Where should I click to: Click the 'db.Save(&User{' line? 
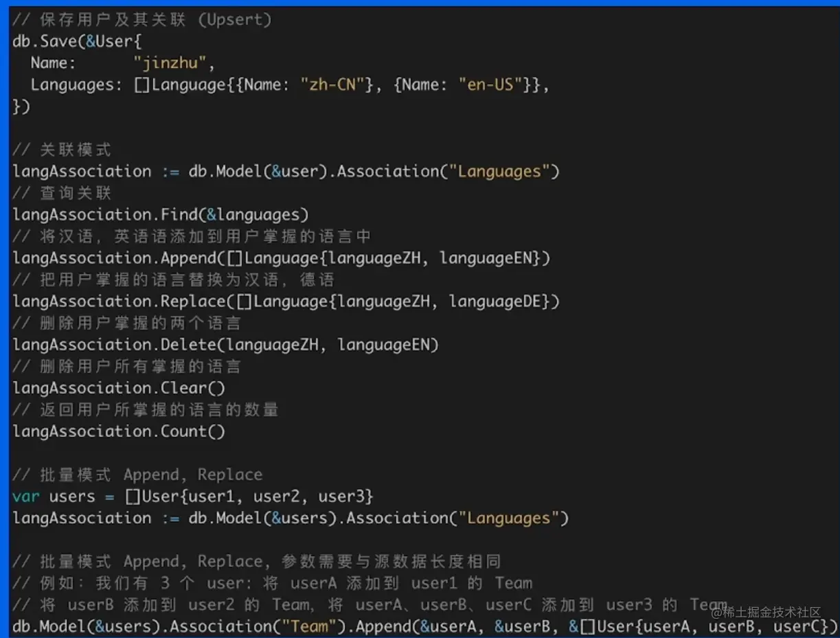tap(77, 41)
